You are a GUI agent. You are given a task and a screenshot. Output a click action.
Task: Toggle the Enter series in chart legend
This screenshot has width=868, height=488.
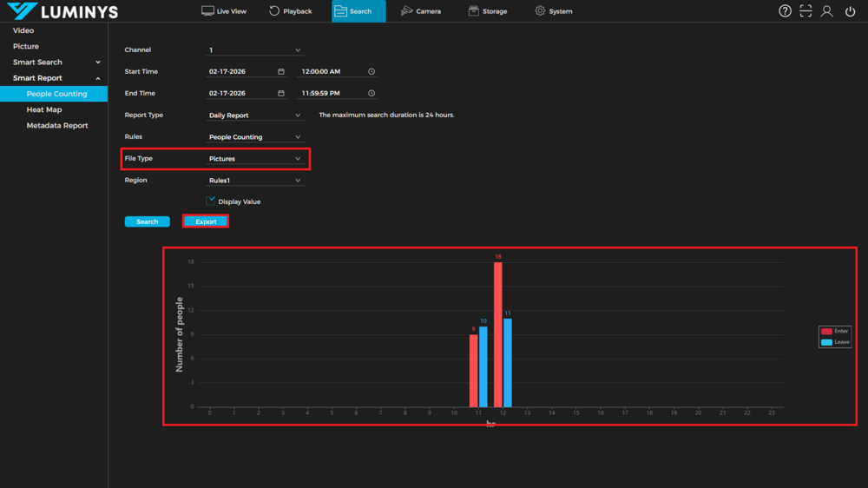[x=834, y=331]
